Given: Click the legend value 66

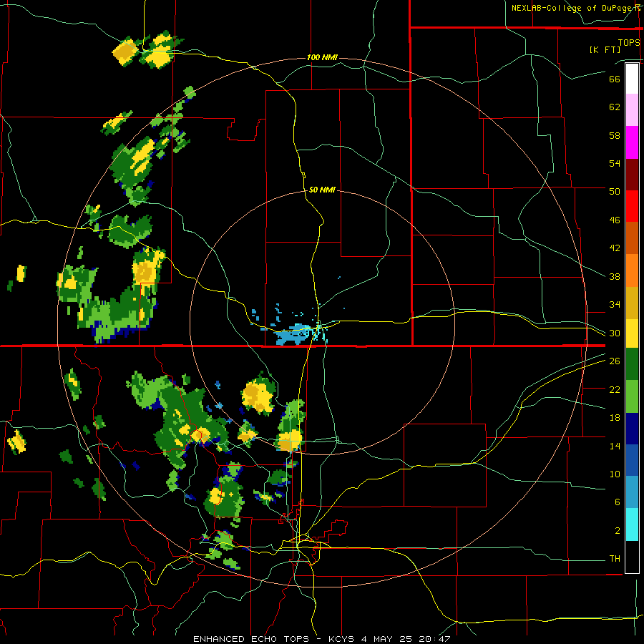Looking at the screenshot, I should pyautogui.click(x=615, y=79).
